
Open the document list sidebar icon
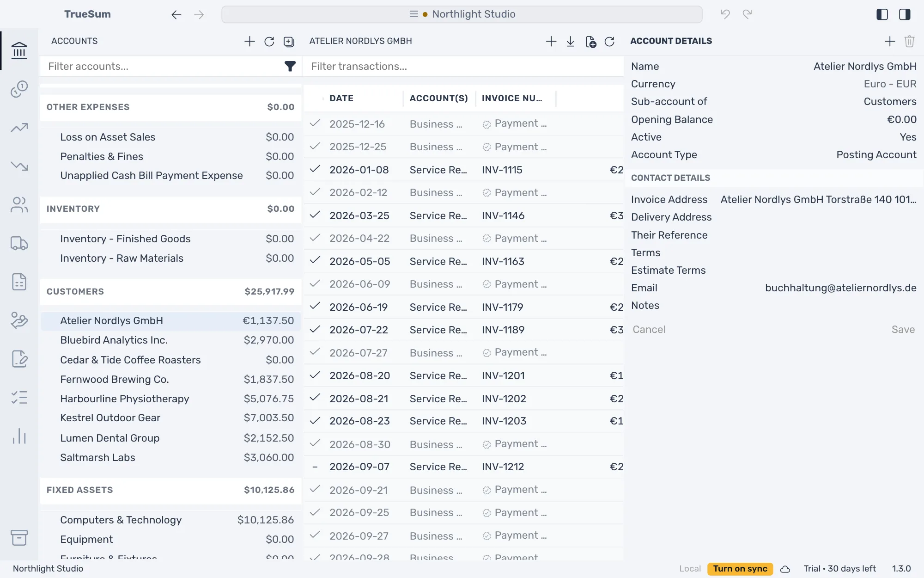19,282
